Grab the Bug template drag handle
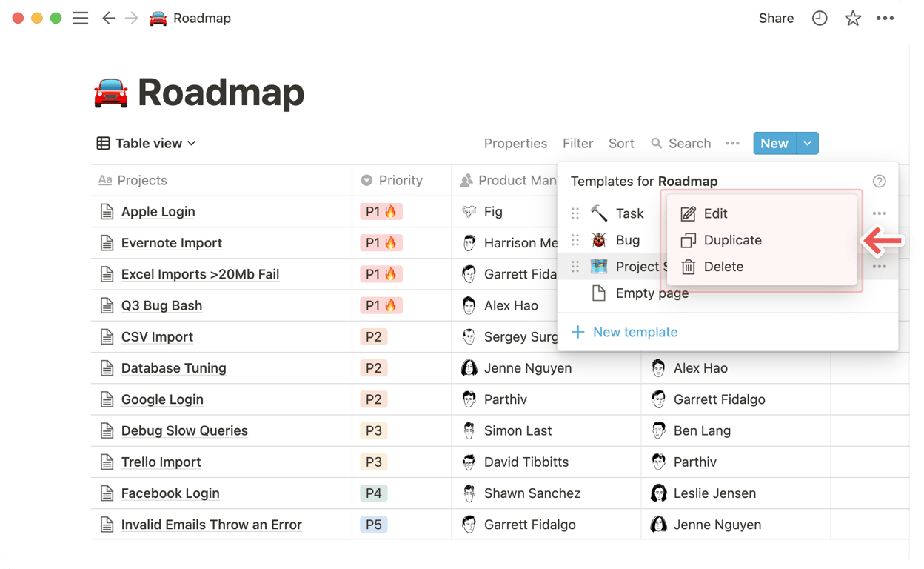The width and height of the screenshot is (924, 569). 575,240
